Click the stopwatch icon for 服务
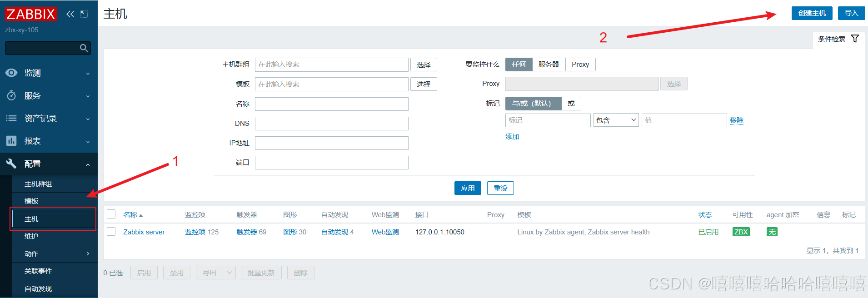The image size is (868, 298). pyautogui.click(x=11, y=95)
